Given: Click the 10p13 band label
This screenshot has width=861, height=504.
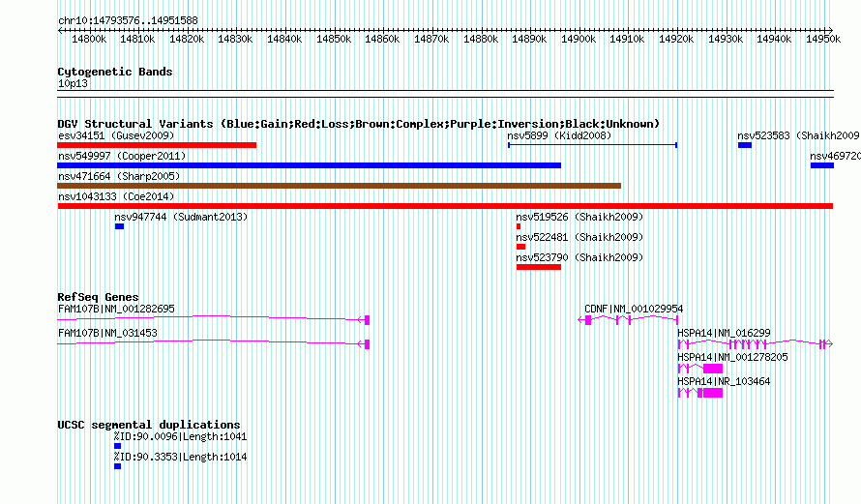Looking at the screenshot, I should pyautogui.click(x=73, y=83).
